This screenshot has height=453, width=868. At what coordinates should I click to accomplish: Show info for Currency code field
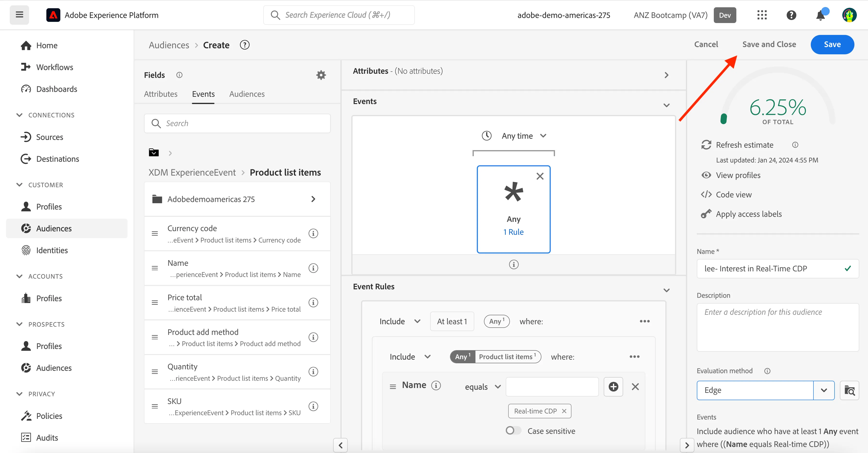[313, 233]
